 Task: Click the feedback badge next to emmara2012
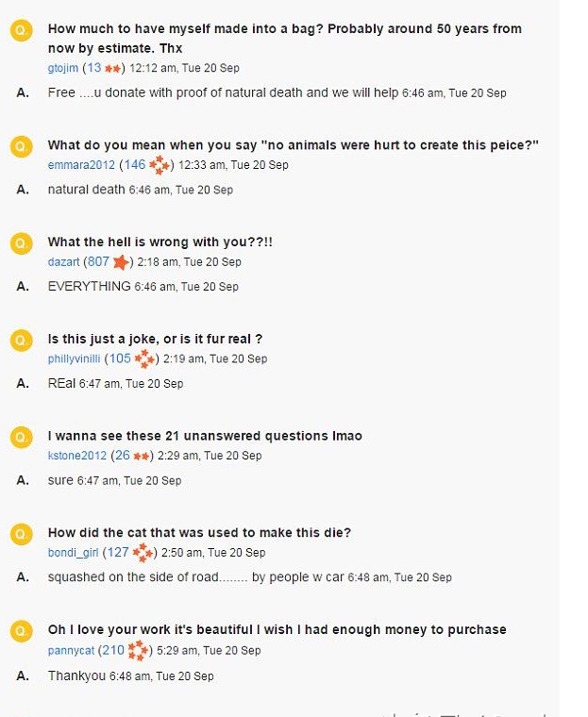[x=160, y=165]
